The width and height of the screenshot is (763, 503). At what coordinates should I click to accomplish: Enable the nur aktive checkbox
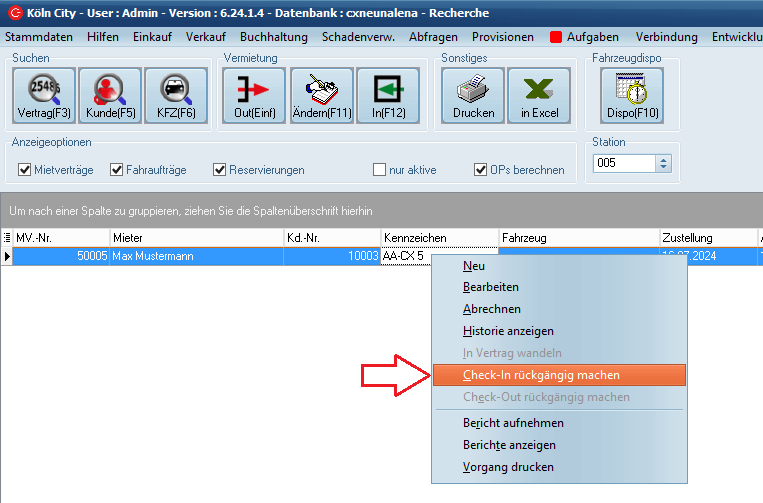click(379, 170)
